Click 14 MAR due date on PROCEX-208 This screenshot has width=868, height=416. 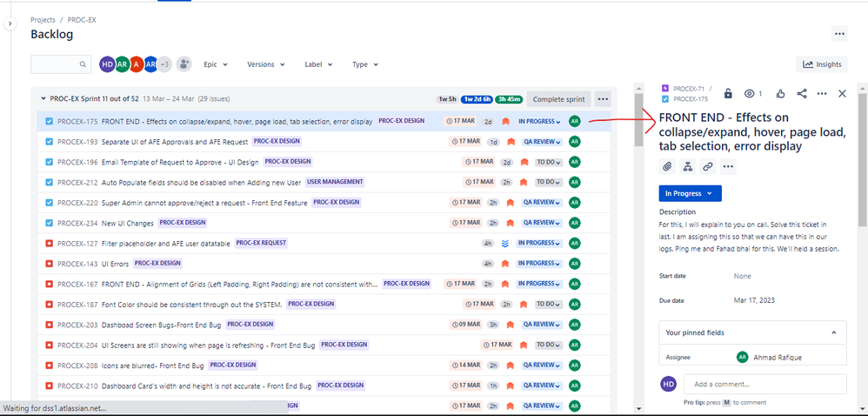coord(465,365)
